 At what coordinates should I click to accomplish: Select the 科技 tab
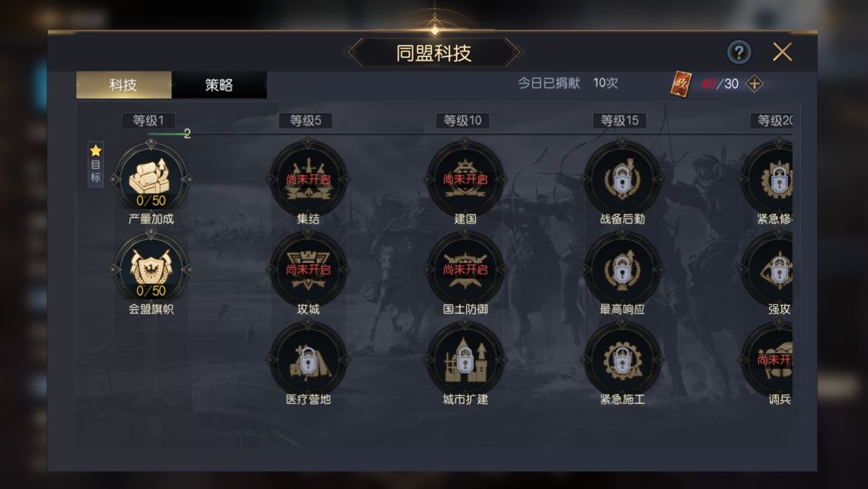point(124,84)
